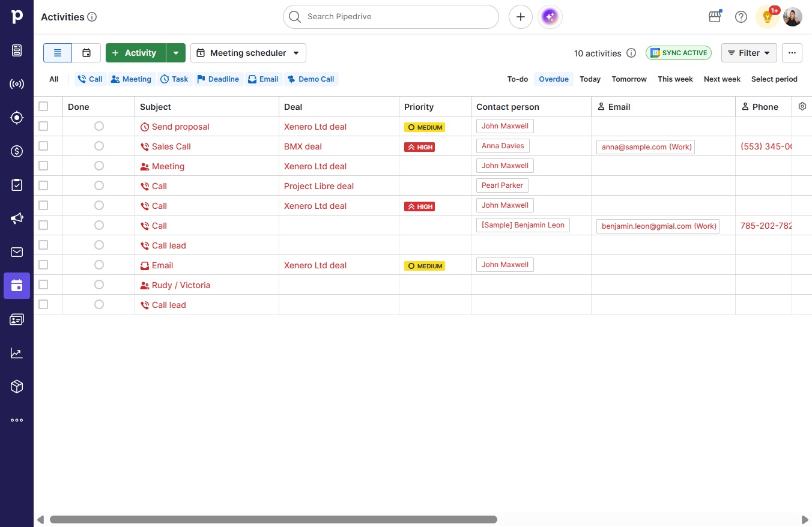Click the info icon beside 10 activities
The image size is (812, 527).
631,53
